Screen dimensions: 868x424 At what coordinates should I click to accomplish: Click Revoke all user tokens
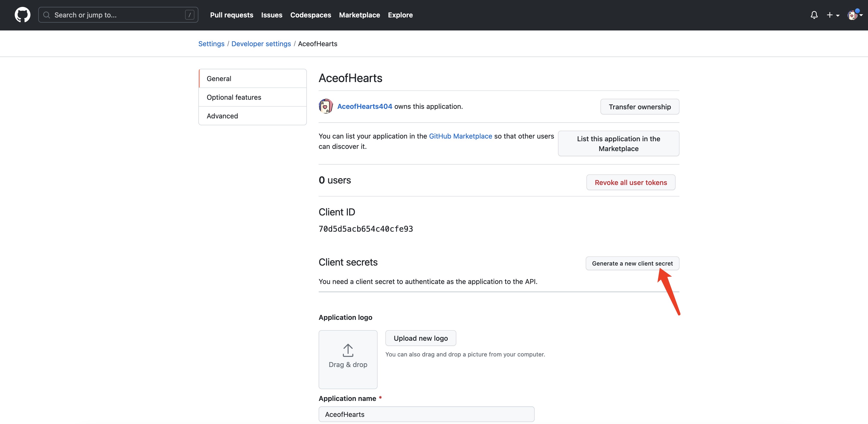coord(630,183)
